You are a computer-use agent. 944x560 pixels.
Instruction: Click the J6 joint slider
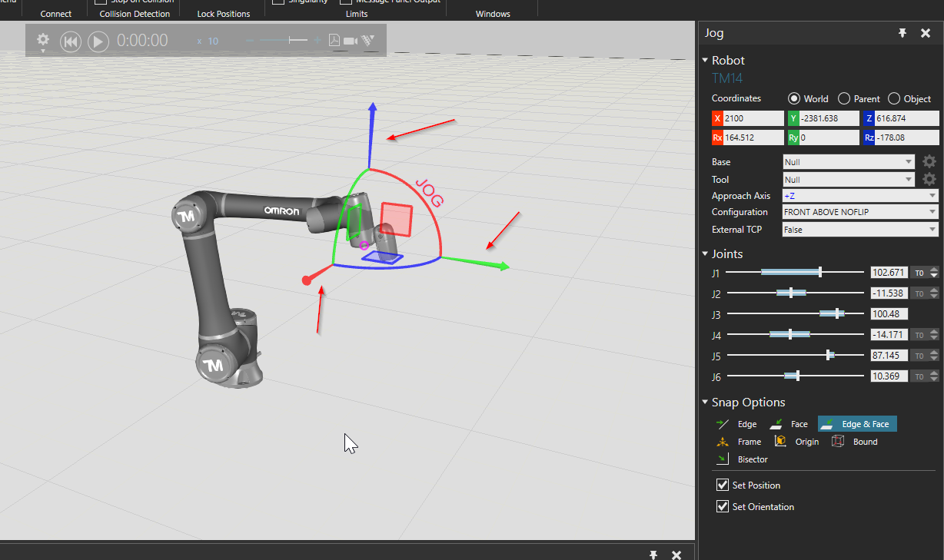(795, 376)
